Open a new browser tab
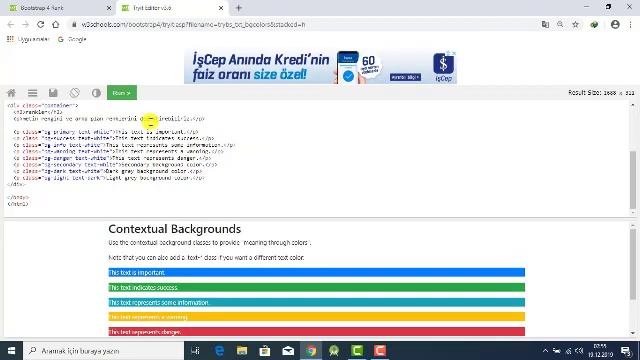 239,8
